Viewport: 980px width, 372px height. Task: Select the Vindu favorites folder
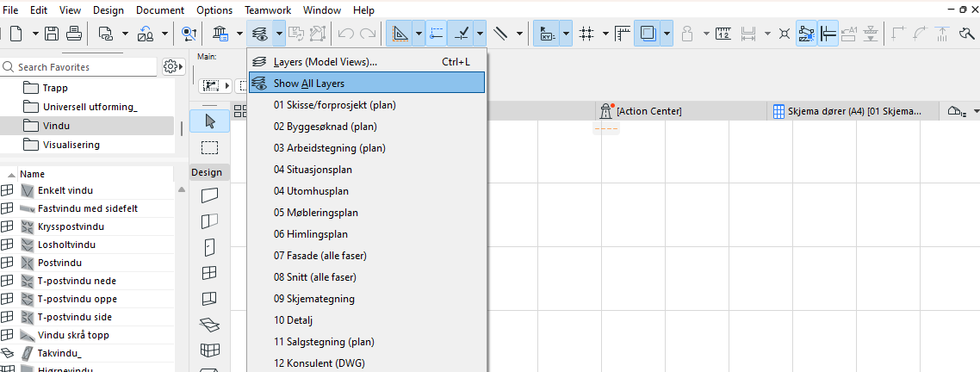pyautogui.click(x=57, y=126)
